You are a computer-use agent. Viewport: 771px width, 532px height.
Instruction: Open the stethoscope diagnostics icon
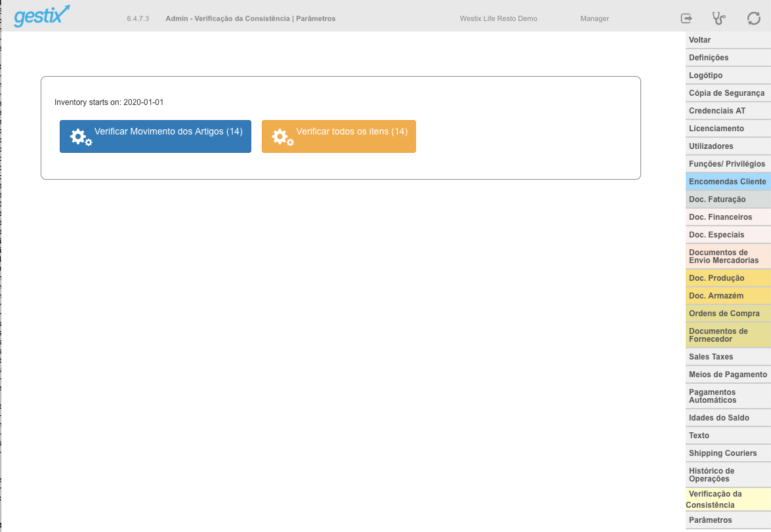click(x=719, y=18)
